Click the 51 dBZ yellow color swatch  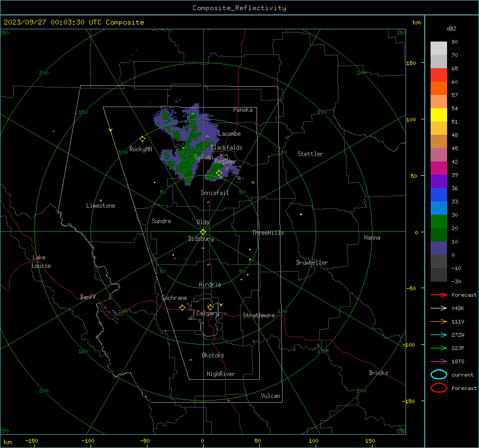coord(439,115)
